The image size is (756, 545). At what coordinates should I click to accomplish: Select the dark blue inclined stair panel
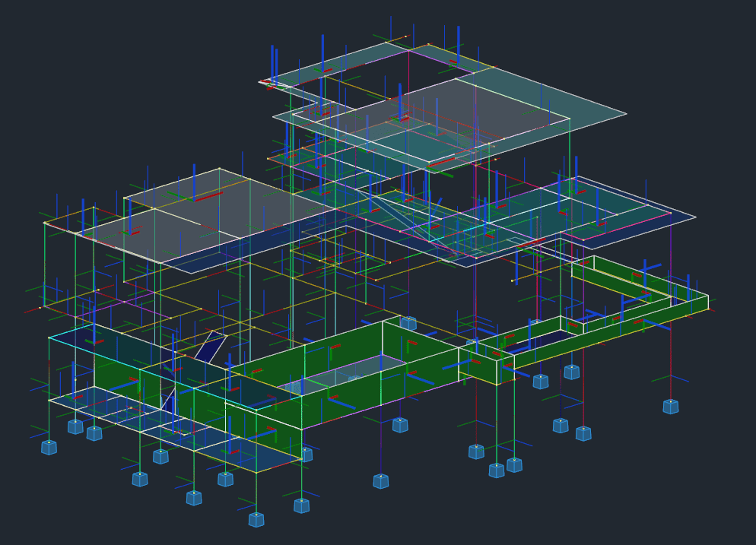pos(210,347)
